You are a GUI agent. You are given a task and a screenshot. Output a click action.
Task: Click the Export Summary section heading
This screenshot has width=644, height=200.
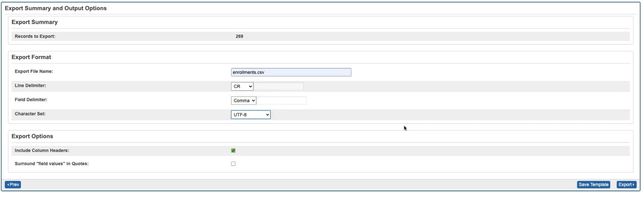point(35,22)
